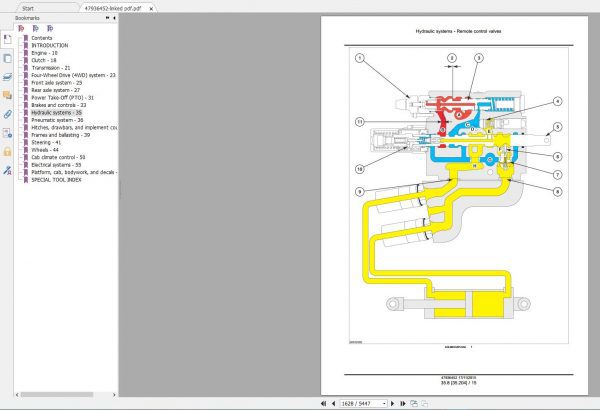Click the bookmark ribbon icon beside Hydraulic systems
Viewport: 600px width, 410px height.
(x=26, y=113)
